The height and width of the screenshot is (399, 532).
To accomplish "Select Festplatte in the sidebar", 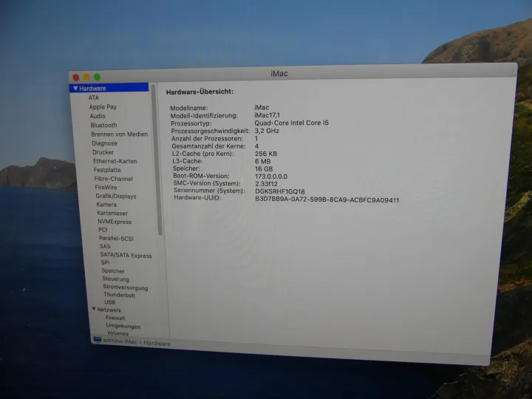I will coord(107,170).
